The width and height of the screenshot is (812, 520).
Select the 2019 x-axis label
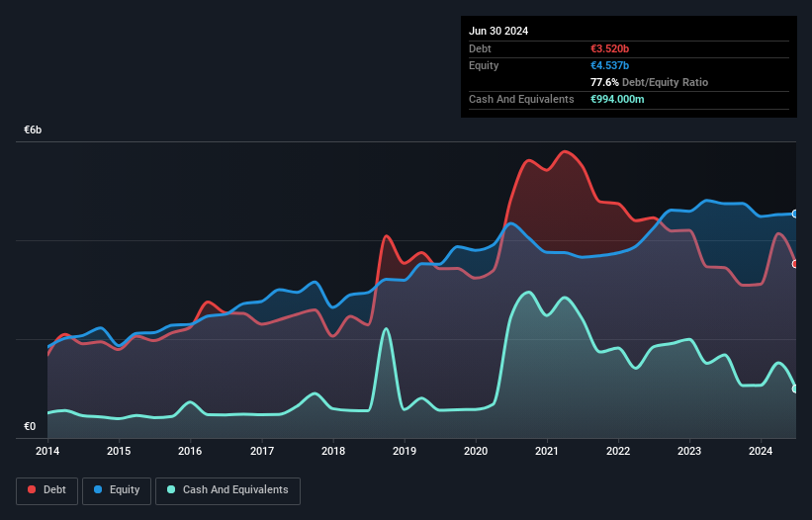405,451
